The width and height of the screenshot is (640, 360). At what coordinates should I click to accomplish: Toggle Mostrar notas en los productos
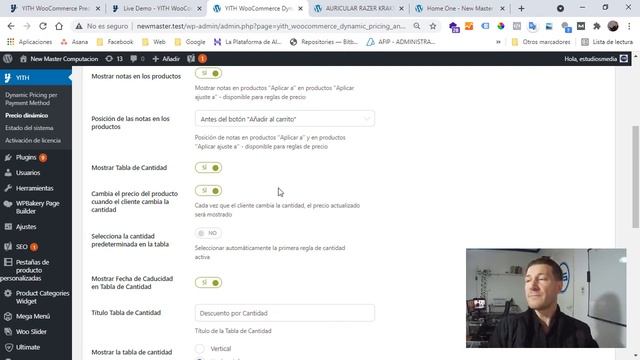coord(208,73)
